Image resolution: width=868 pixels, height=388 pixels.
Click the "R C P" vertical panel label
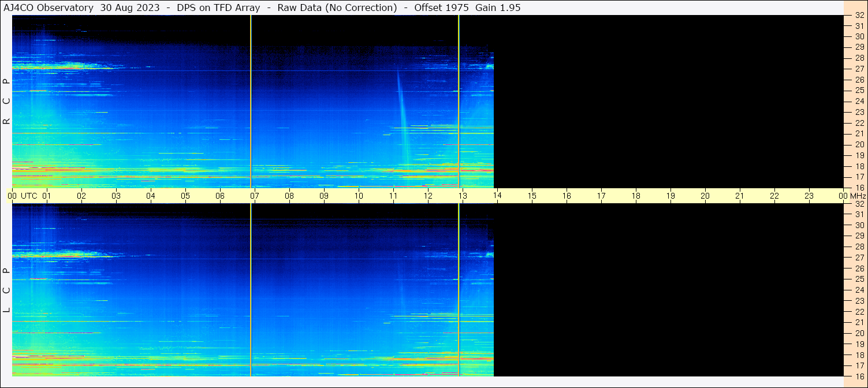7,102
